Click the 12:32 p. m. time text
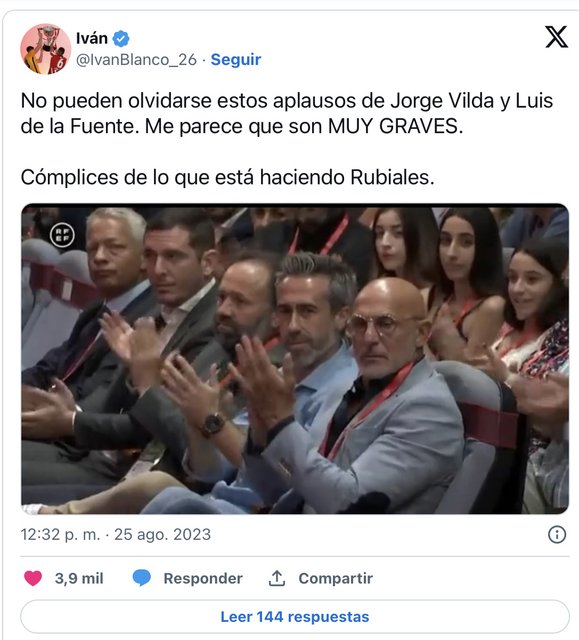579x640 pixels. click(x=60, y=534)
